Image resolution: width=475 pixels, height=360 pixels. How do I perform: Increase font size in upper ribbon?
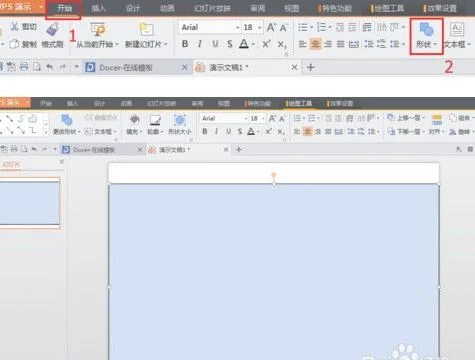point(271,27)
